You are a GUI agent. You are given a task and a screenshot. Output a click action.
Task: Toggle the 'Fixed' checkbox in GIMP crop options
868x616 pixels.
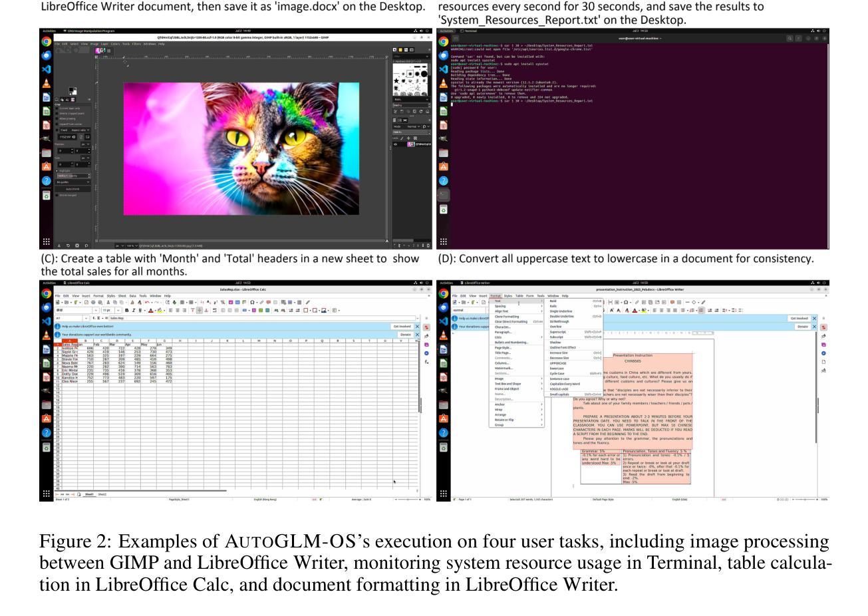(57, 130)
